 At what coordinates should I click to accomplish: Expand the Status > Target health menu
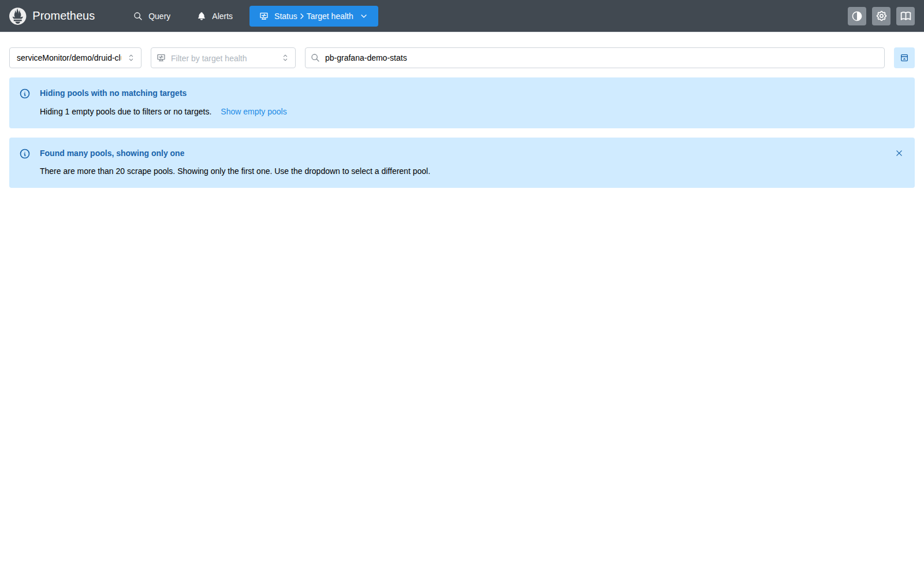click(314, 16)
